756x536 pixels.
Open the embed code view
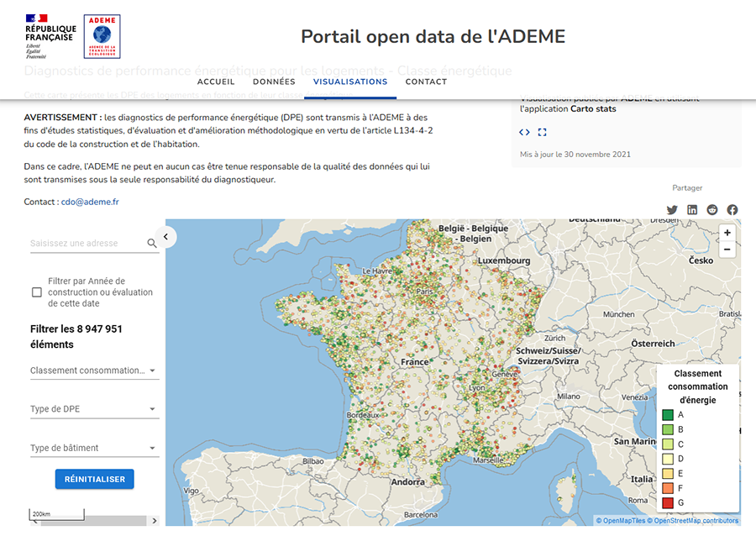tap(523, 132)
